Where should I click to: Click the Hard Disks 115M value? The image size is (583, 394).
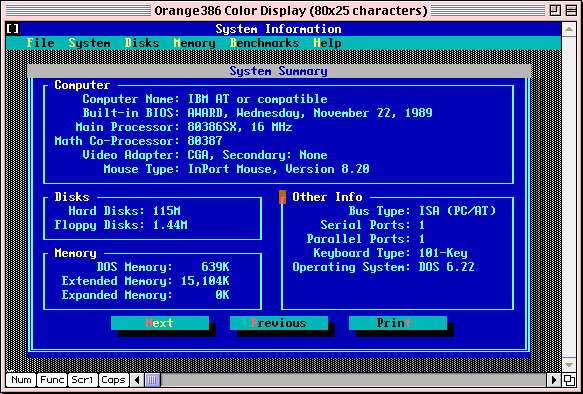point(167,211)
